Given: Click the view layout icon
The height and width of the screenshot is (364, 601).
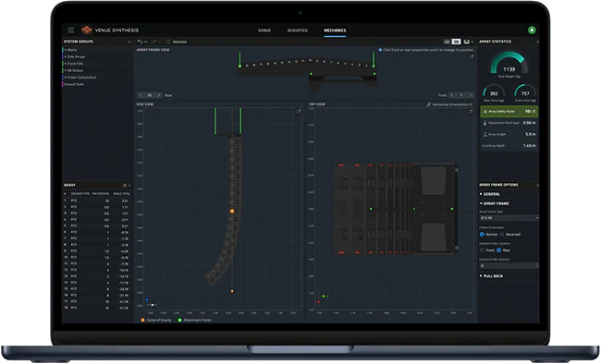Looking at the screenshot, I should pyautogui.click(x=466, y=42).
